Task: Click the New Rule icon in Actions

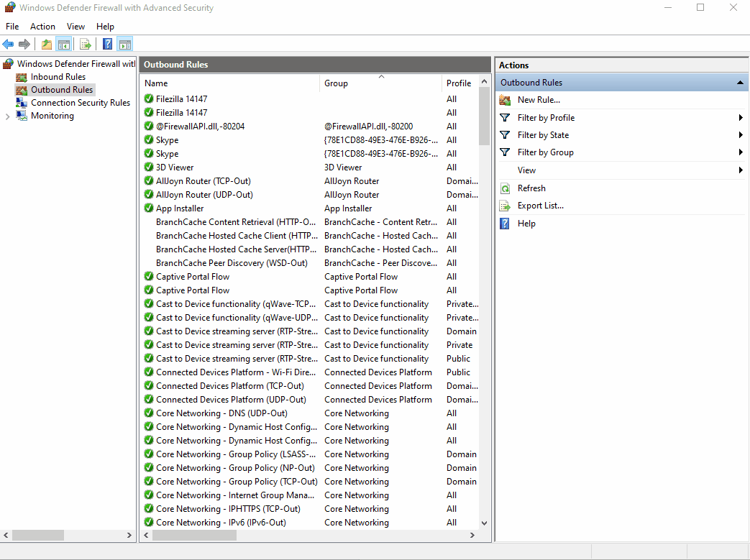Action: (506, 100)
